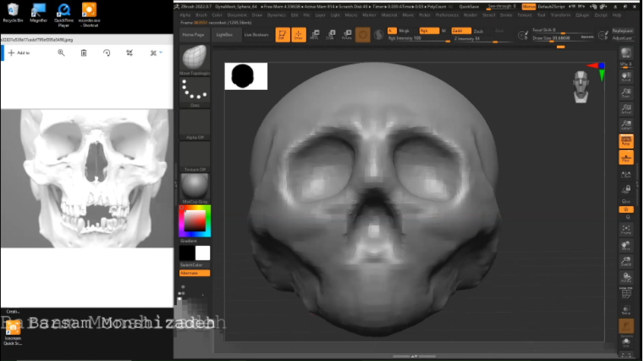Screen dimensions: 644x361
Task: Click the trash delete icon in Photos
Action: tap(84, 53)
